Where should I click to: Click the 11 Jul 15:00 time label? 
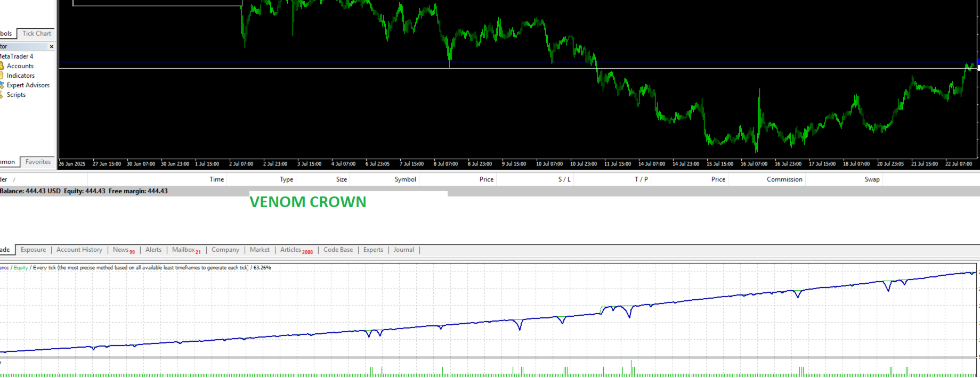pyautogui.click(x=618, y=164)
